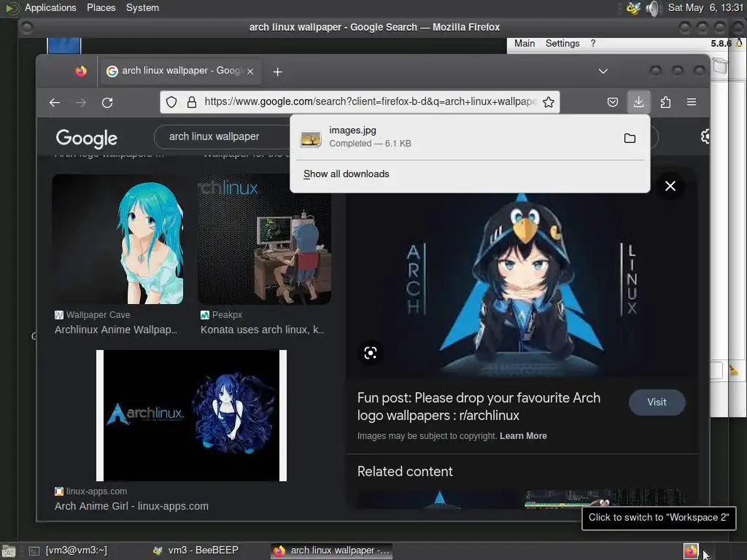
Task: Open the tracking protection shield icon
Action: pos(171,102)
